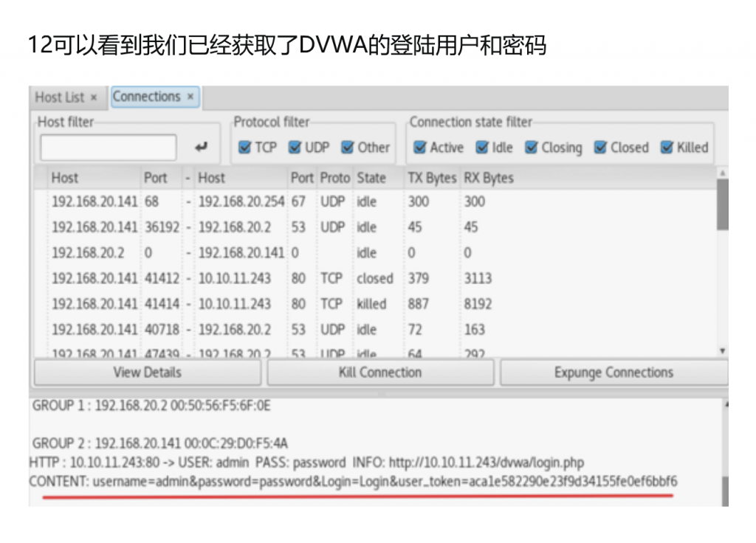Click the 3113 RX Bytes cell
Screen dimensions: 756x543
478,278
